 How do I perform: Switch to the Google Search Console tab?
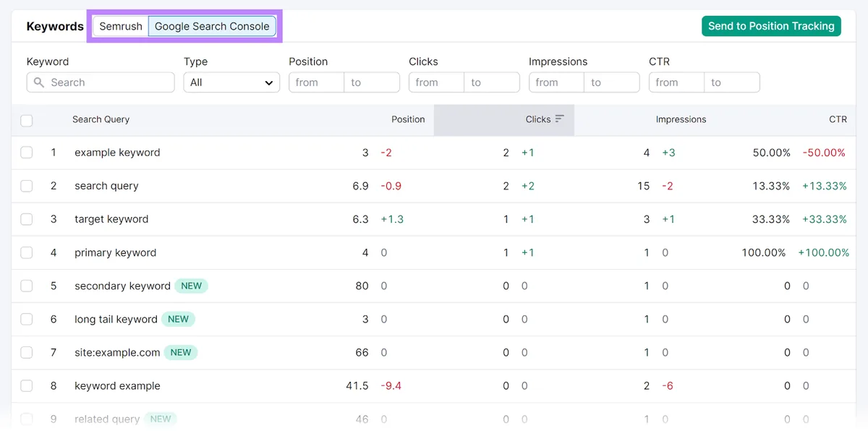coord(212,26)
